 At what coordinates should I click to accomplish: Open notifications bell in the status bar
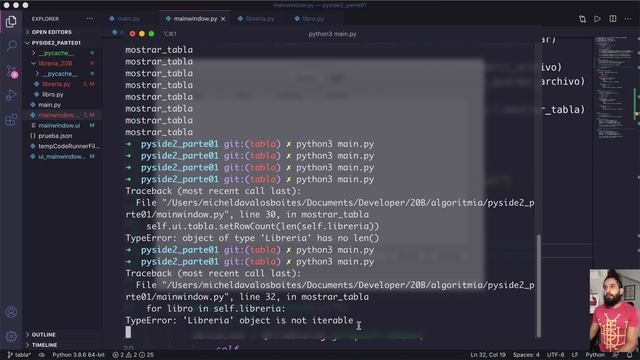630,355
